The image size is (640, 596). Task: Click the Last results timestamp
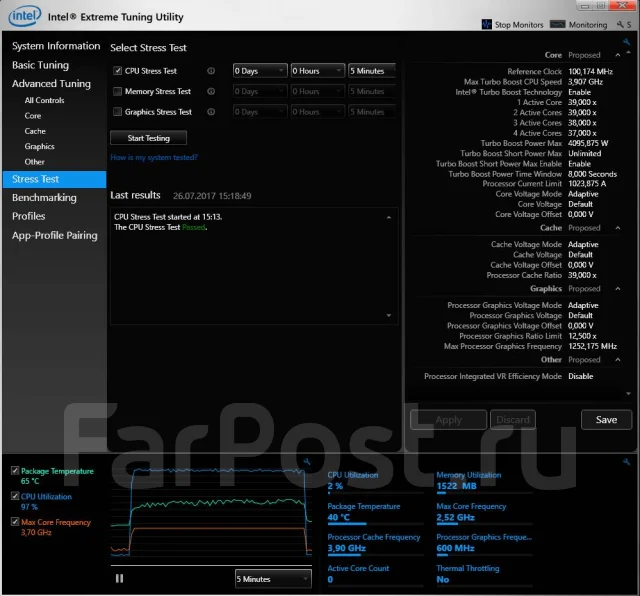tap(212, 196)
